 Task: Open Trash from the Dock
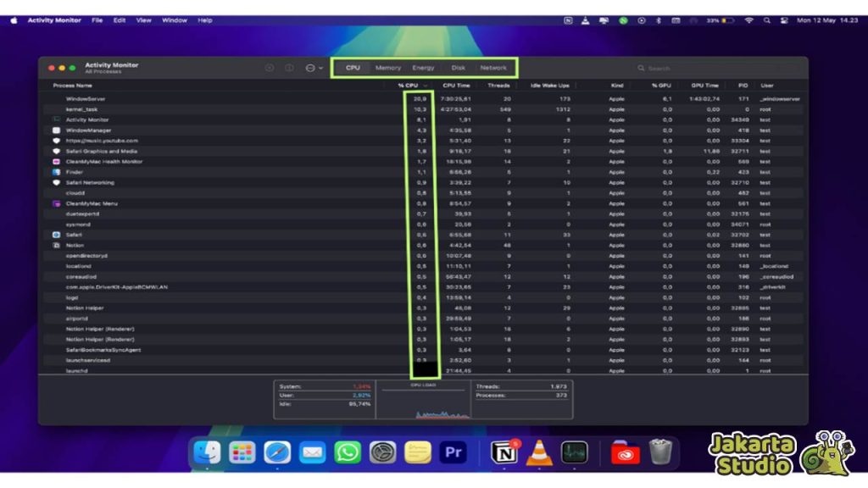(659, 452)
